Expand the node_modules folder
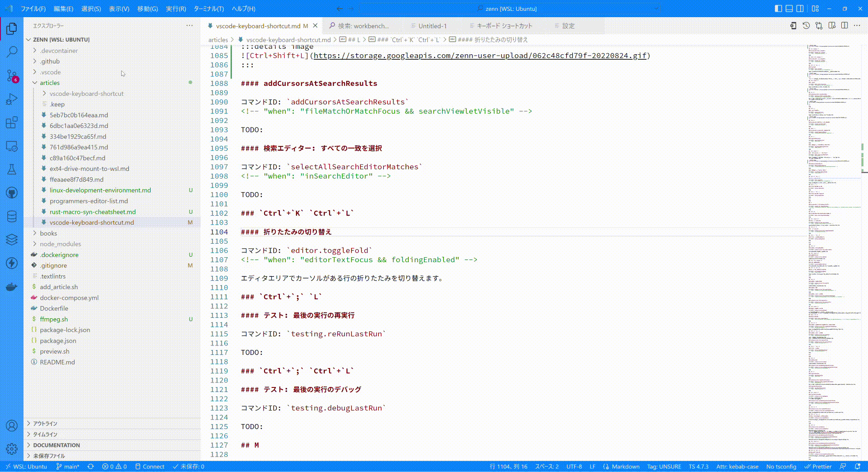 pyautogui.click(x=60, y=244)
